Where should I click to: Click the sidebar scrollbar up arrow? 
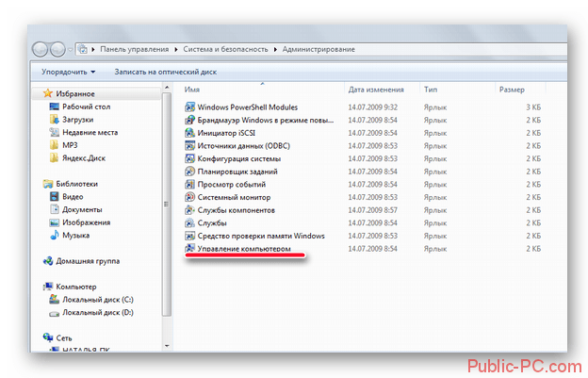click(x=167, y=88)
